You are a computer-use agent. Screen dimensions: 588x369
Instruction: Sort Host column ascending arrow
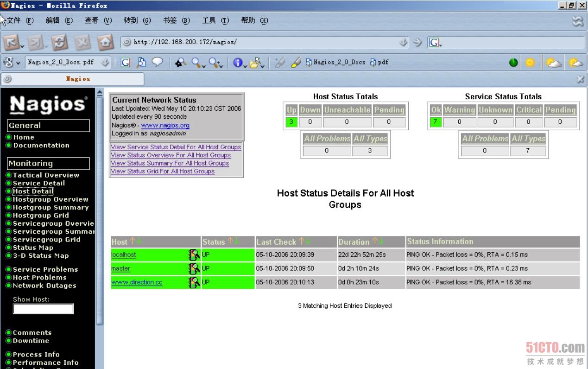pos(133,241)
